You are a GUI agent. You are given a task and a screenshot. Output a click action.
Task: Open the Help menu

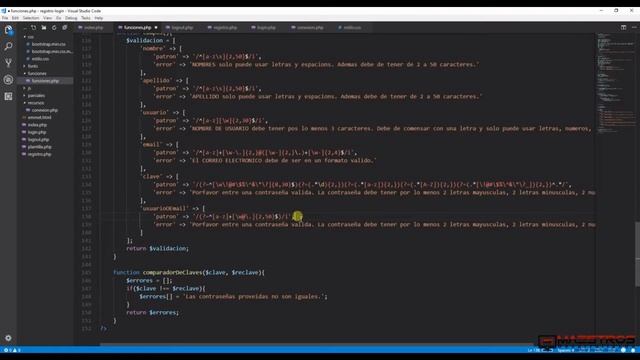(x=99, y=18)
